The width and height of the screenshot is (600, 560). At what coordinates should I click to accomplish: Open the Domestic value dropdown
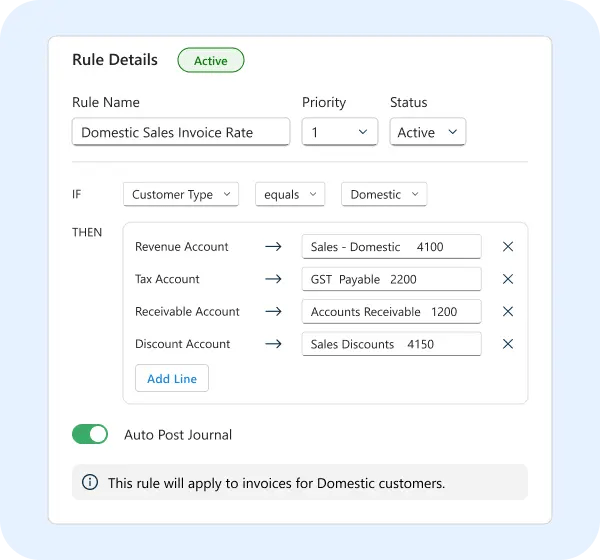point(384,194)
